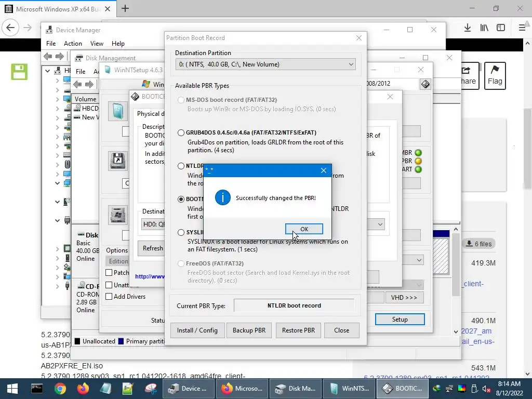532x399 pixels.
Task: Click the boot drive floppy icon in WinNTSetup
Action: pos(118,161)
